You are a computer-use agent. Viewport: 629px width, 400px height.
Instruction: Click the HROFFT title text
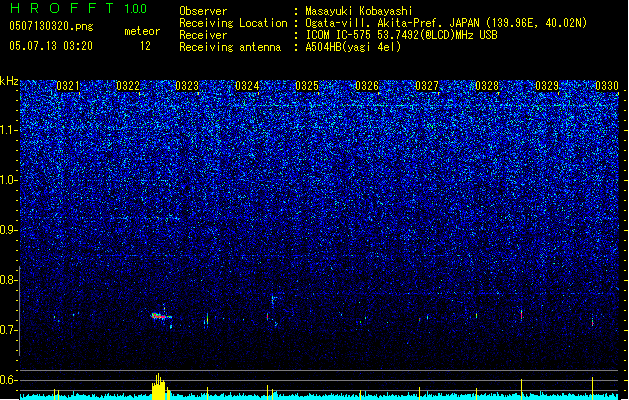click(x=62, y=8)
